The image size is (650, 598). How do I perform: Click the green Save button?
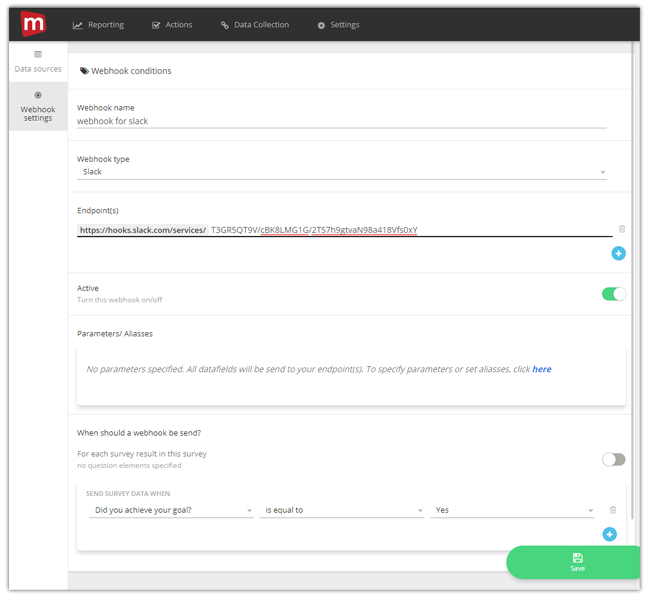click(577, 562)
